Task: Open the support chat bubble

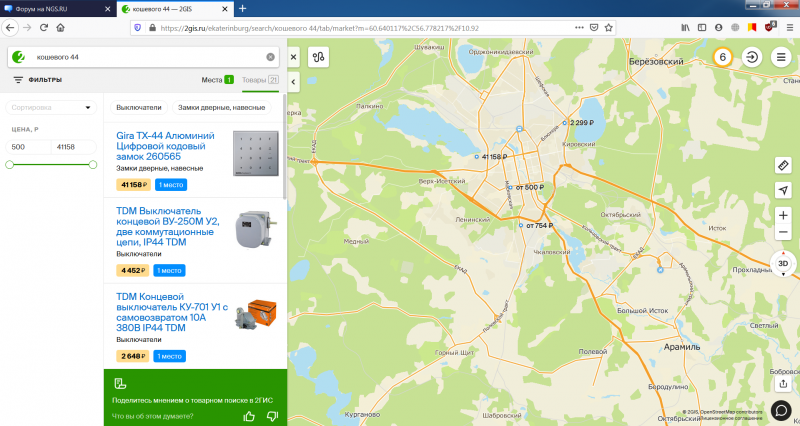Action: pos(781,410)
